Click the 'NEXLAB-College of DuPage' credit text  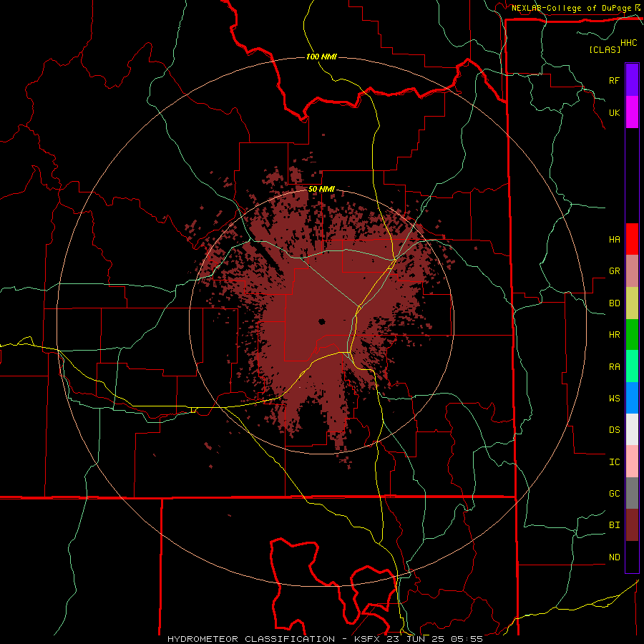pos(571,8)
